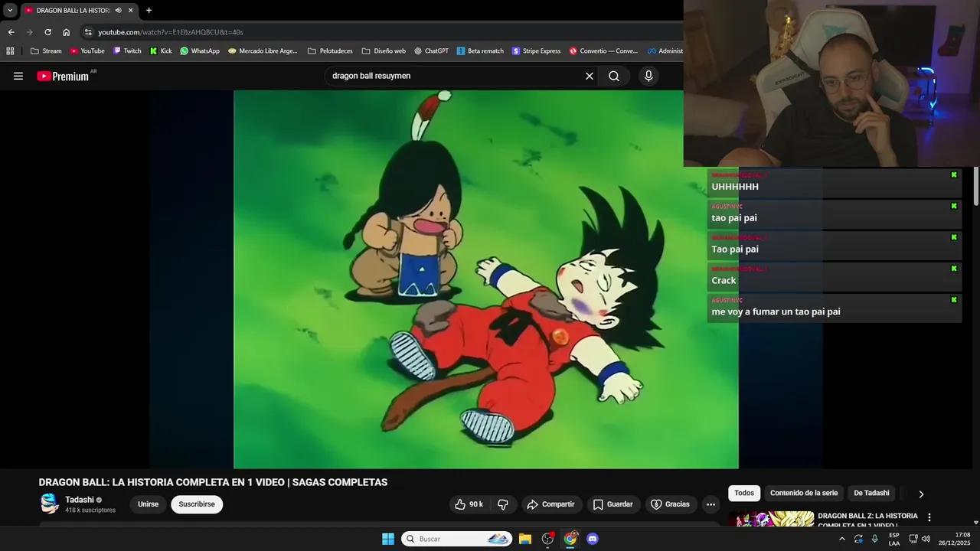
Task: Open the Kick bookmark
Action: [x=161, y=51]
